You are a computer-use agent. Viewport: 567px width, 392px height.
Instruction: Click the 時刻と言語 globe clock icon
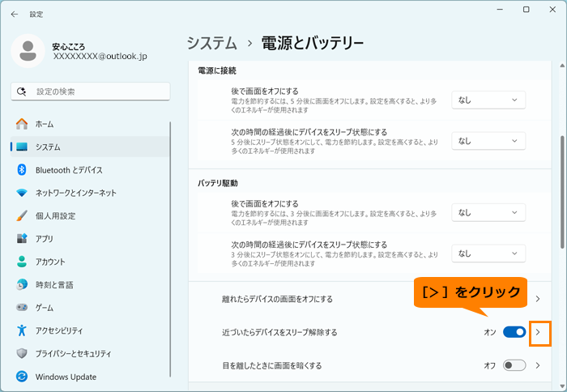22,284
